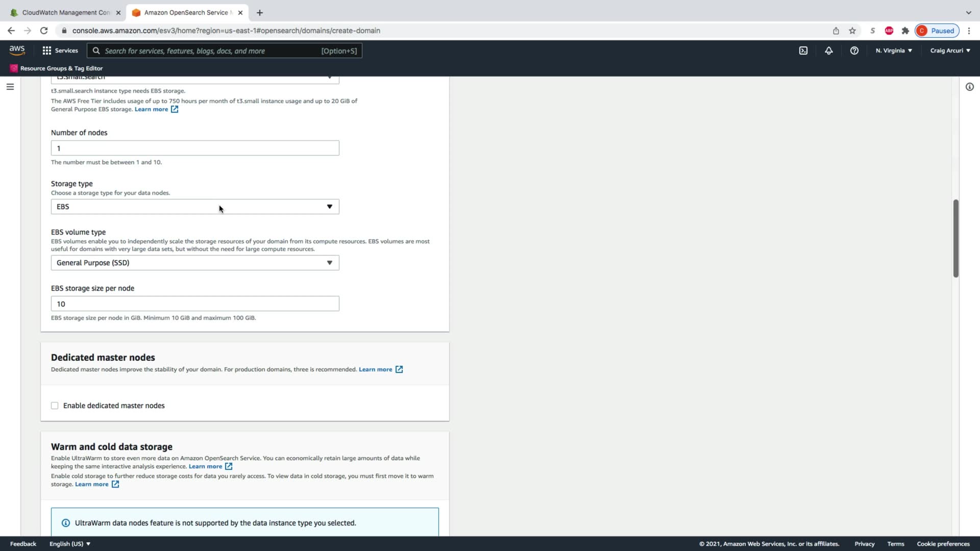Screen dimensions: 980x551
Task: Open the Services grid menu
Action: [x=60, y=51]
